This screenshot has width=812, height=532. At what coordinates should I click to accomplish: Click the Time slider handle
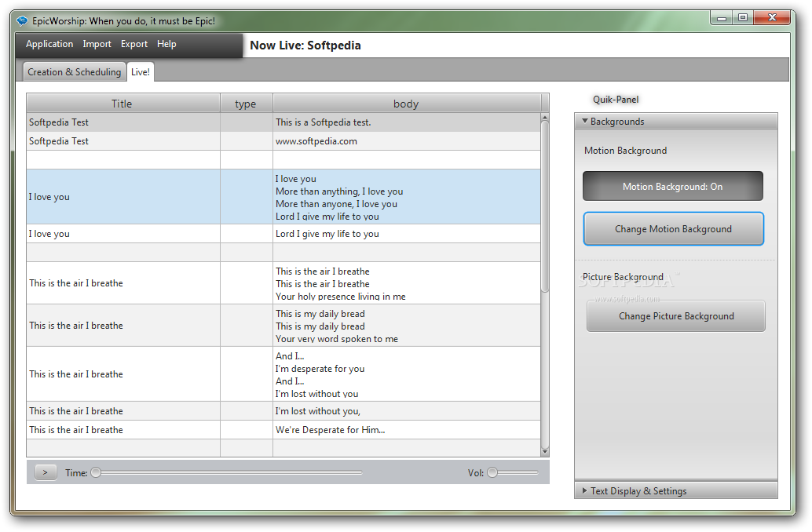(x=96, y=472)
